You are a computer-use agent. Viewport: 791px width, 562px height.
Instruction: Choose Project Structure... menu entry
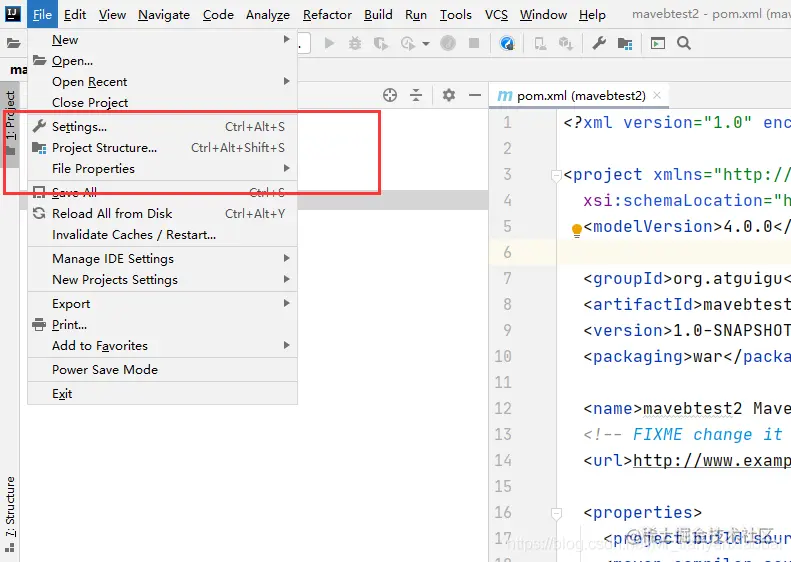(x=162, y=148)
